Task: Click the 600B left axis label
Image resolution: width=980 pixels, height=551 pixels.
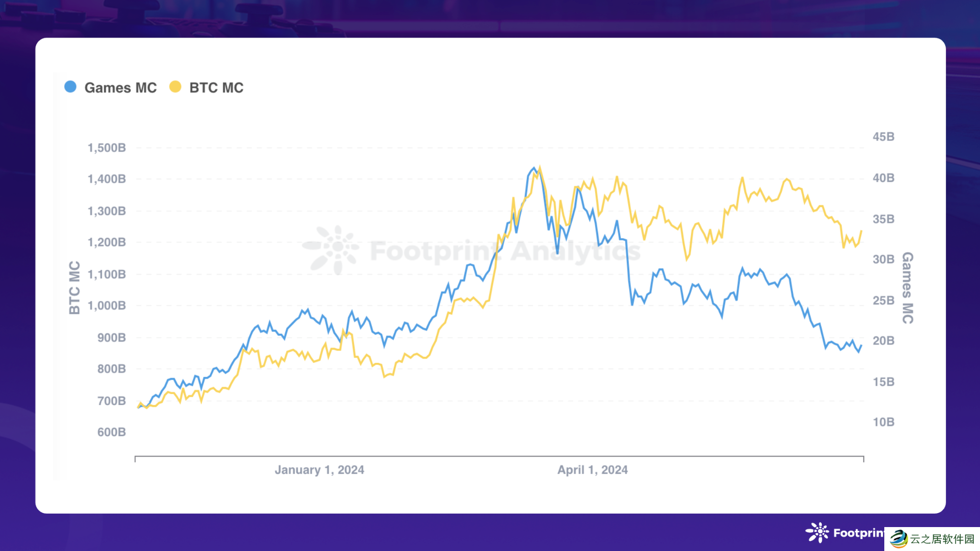Action: 111,432
